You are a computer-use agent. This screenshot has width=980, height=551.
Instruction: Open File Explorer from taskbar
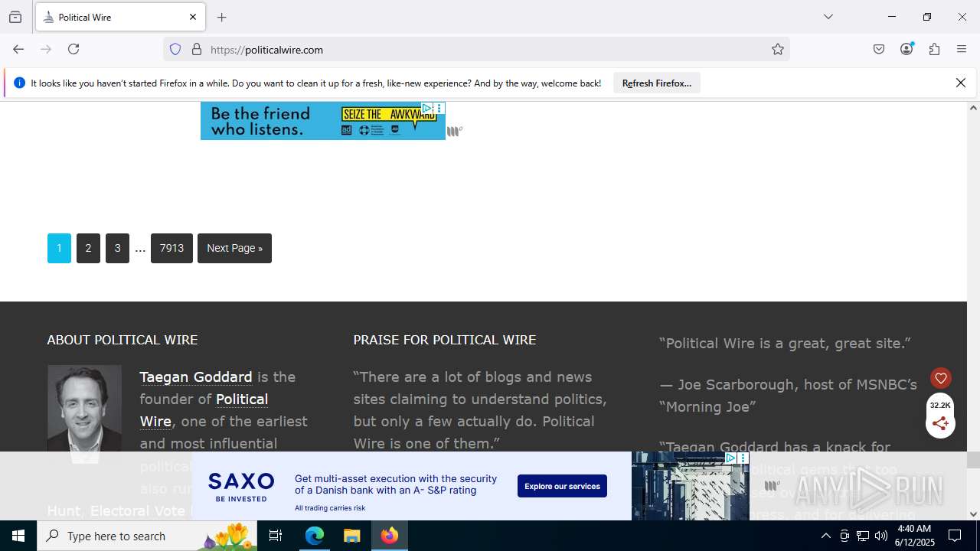351,536
